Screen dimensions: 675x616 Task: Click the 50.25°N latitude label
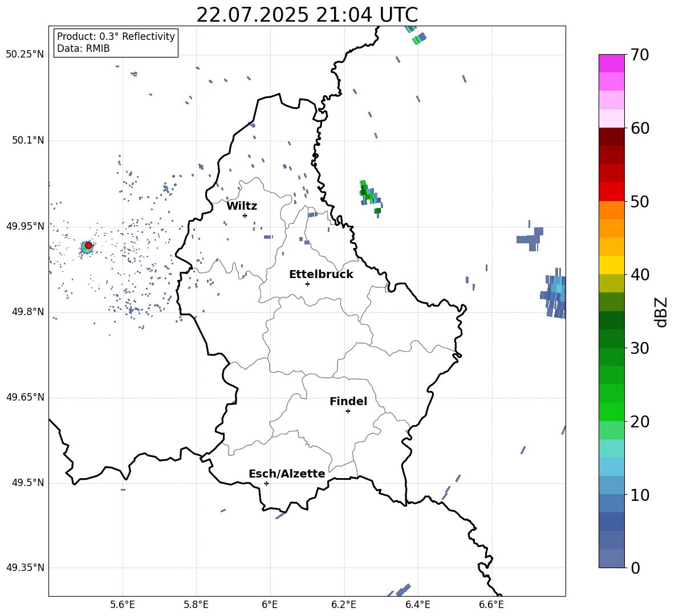pos(25,55)
